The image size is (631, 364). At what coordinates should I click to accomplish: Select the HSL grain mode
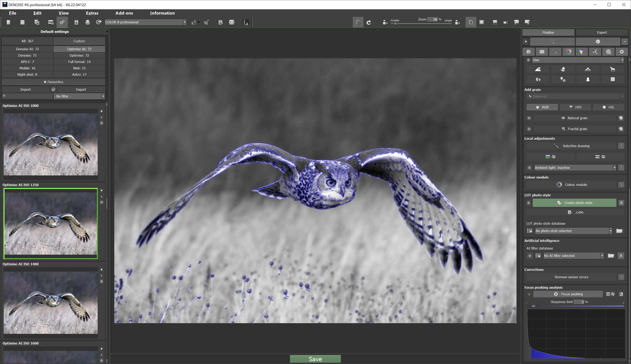[x=608, y=107]
